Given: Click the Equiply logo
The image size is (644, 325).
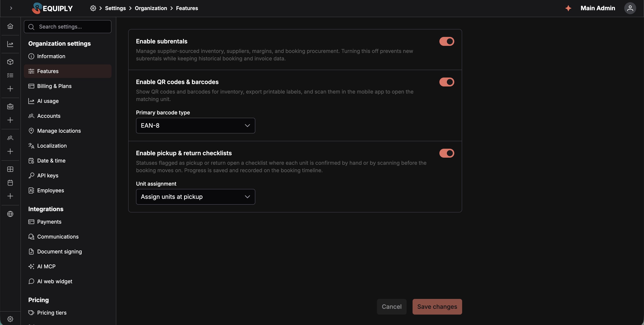Looking at the screenshot, I should tap(52, 8).
